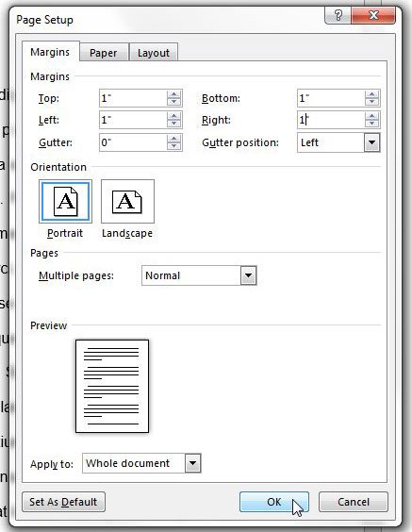The height and width of the screenshot is (532, 412).
Task: Select the Landscape orientation icon
Action: pyautogui.click(x=127, y=202)
